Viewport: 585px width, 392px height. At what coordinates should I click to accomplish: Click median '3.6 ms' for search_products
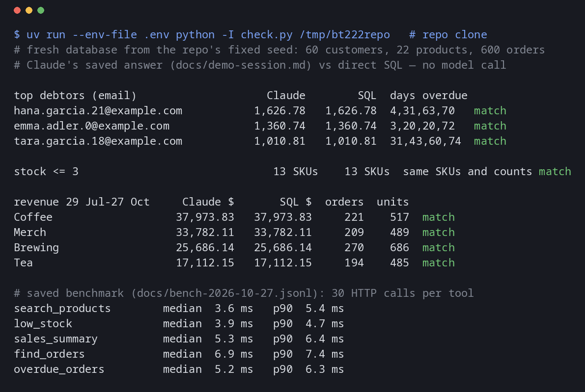234,309
